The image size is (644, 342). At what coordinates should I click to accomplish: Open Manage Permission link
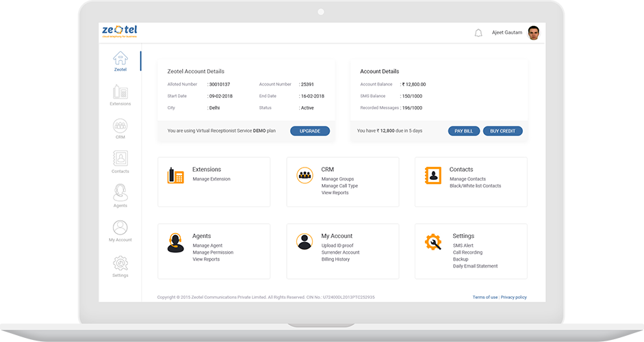point(213,252)
